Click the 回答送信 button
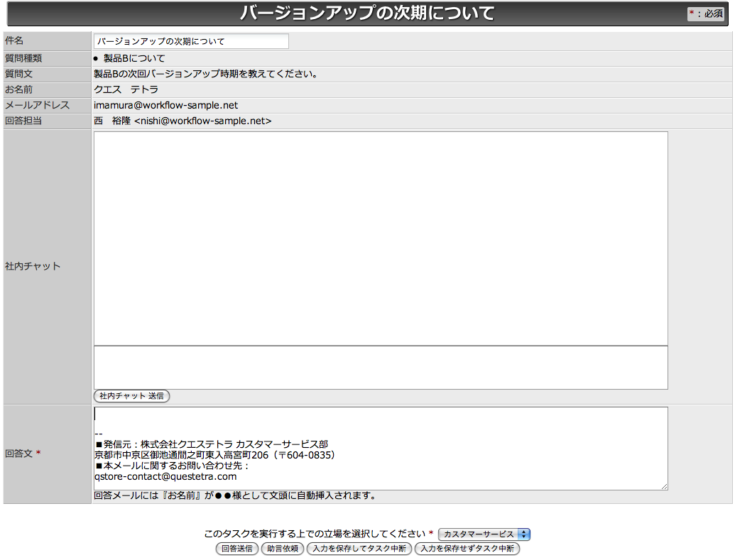The height and width of the screenshot is (560, 735). [x=236, y=548]
